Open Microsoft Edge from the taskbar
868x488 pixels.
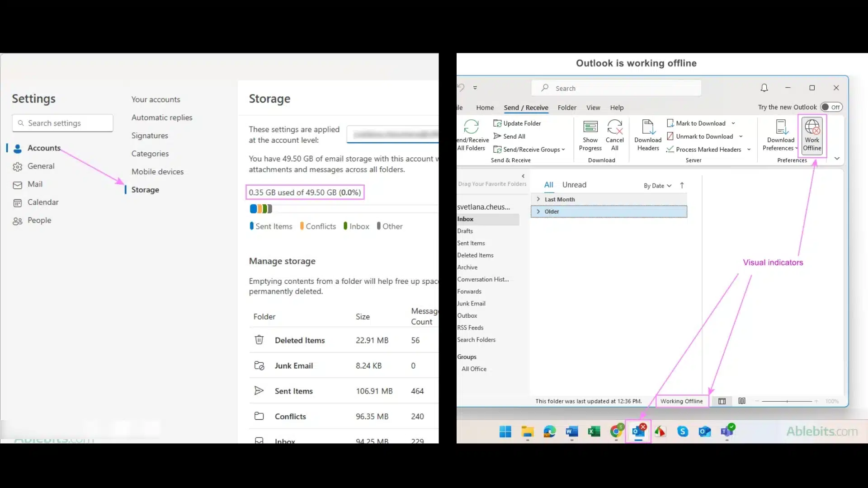pos(549,432)
